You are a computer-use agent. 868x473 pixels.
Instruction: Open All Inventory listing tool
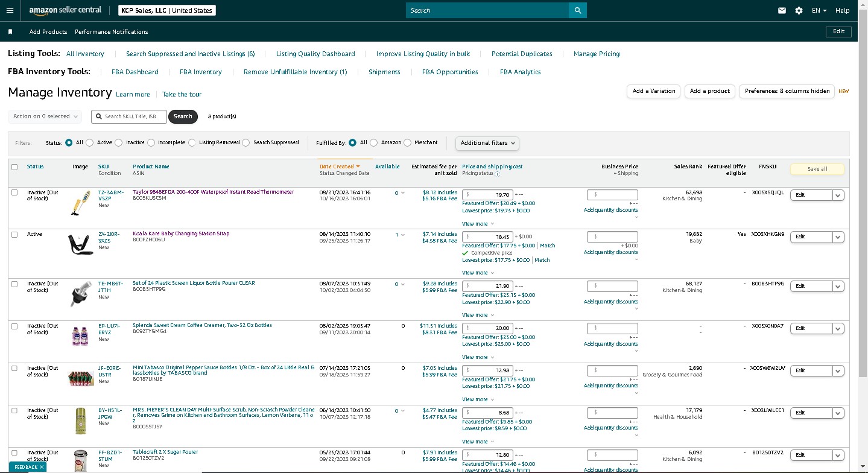click(85, 54)
